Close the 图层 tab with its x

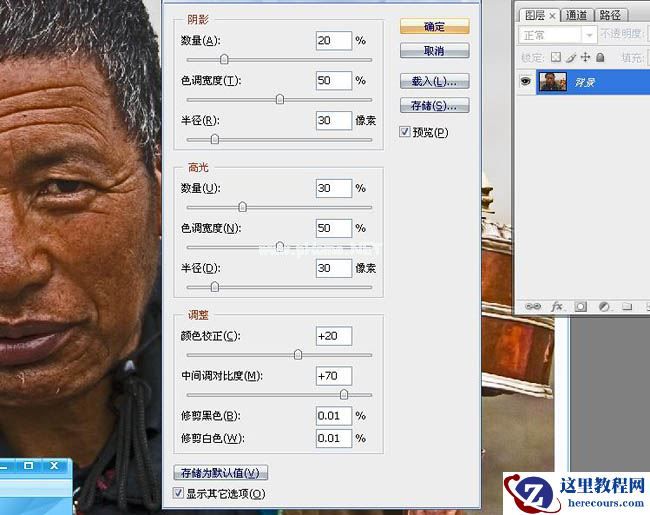(552, 16)
